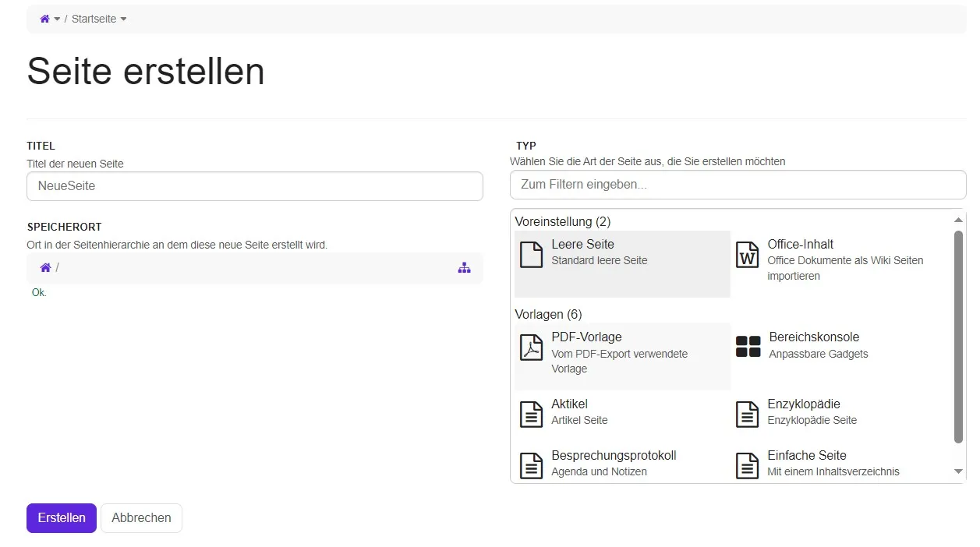Screen dimensions: 980x547
Task: Focus the Titel input field
Action: 254,186
